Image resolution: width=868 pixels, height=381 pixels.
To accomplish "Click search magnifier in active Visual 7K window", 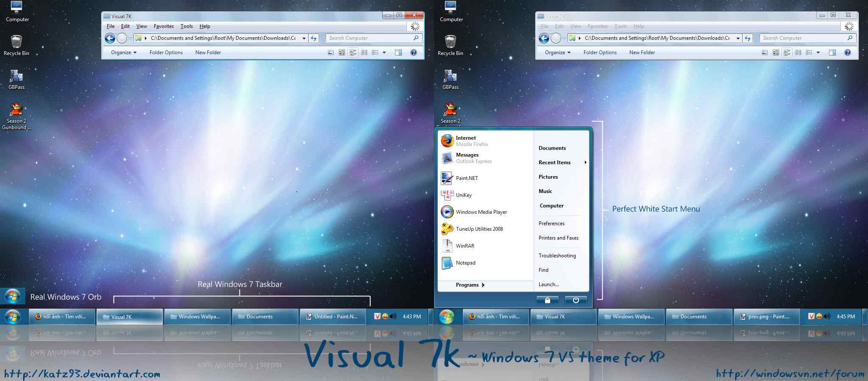I will coord(416,38).
